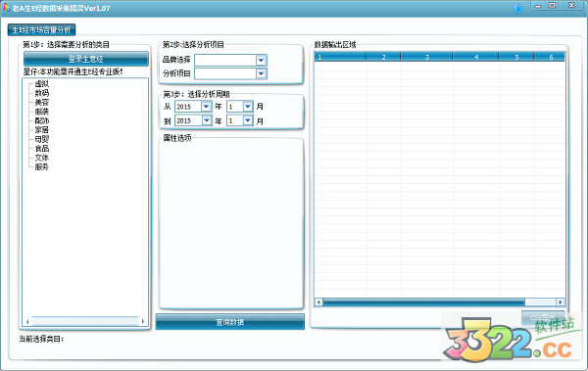Viewport: 588px width, 371px height.
Task: Open the 分析项目 dropdown
Action: pos(262,73)
